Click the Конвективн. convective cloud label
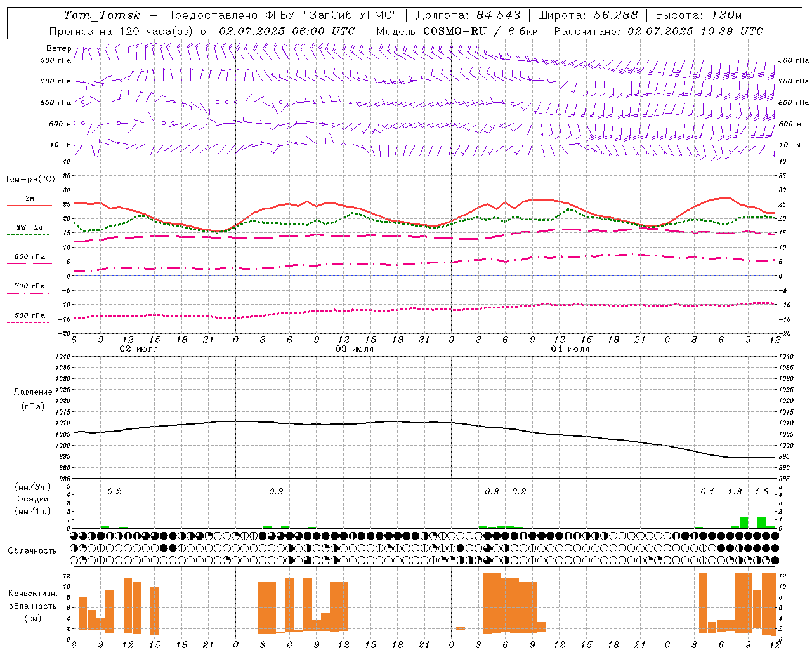The width and height of the screenshot is (812, 650). (33, 594)
